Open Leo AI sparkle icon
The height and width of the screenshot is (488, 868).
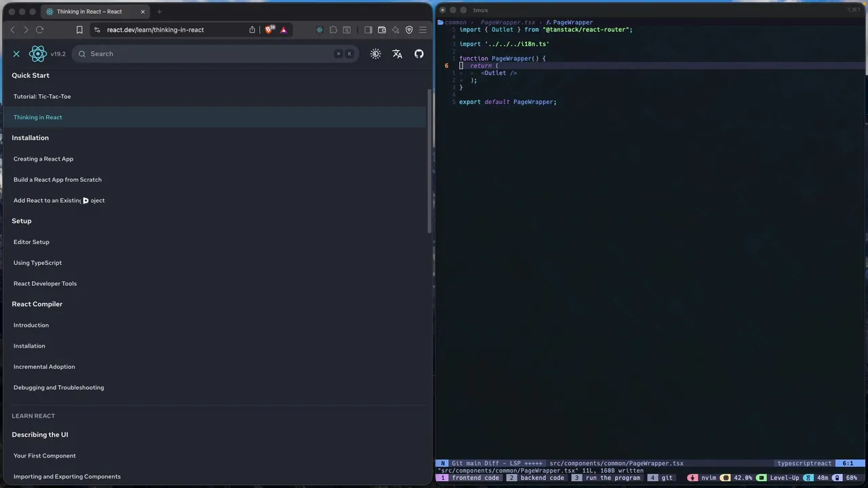point(395,30)
